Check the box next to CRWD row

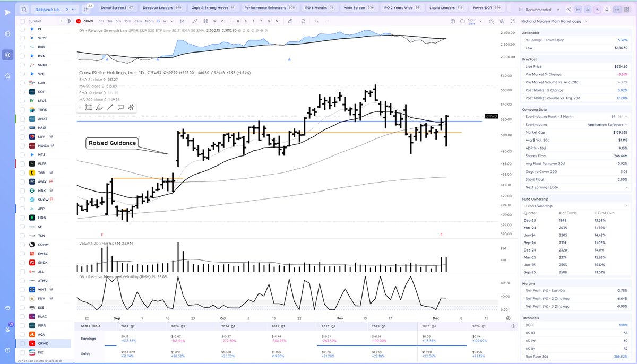click(x=22, y=343)
